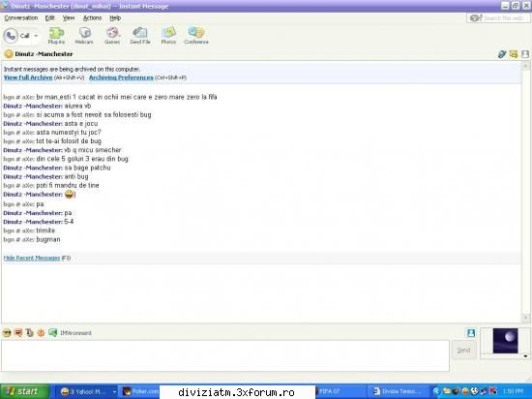
Task: Click the message "din cele 5 goluri 3 erau din bug"
Action: [82, 159]
